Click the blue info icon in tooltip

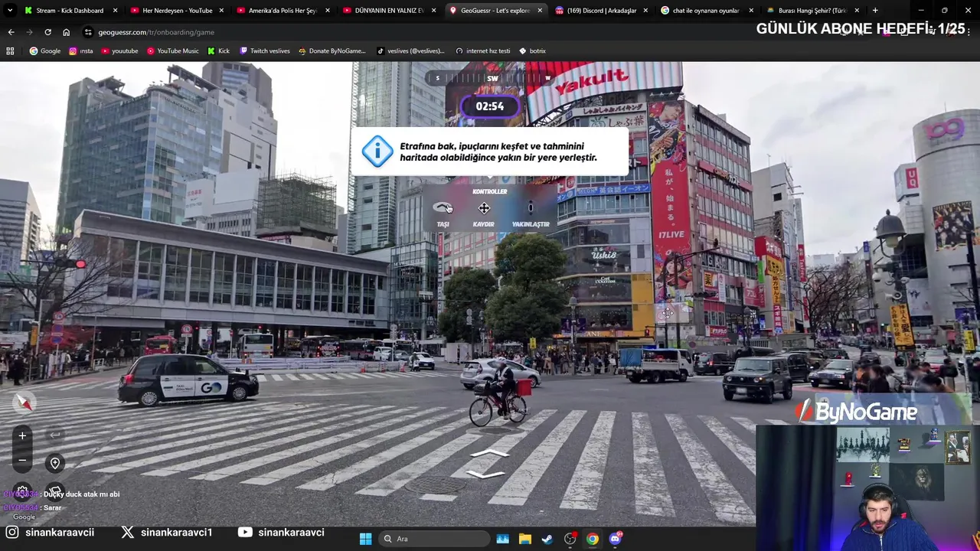click(x=377, y=152)
